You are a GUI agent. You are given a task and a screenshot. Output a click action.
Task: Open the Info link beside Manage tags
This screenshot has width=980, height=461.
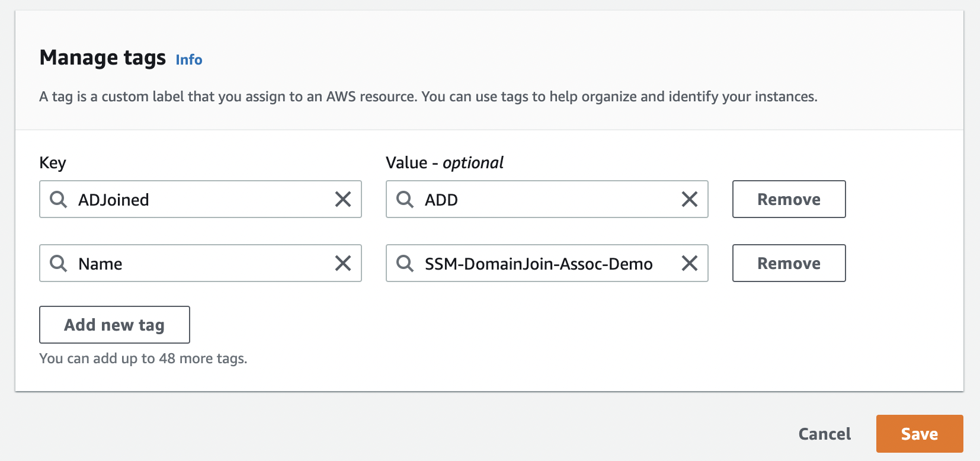189,60
